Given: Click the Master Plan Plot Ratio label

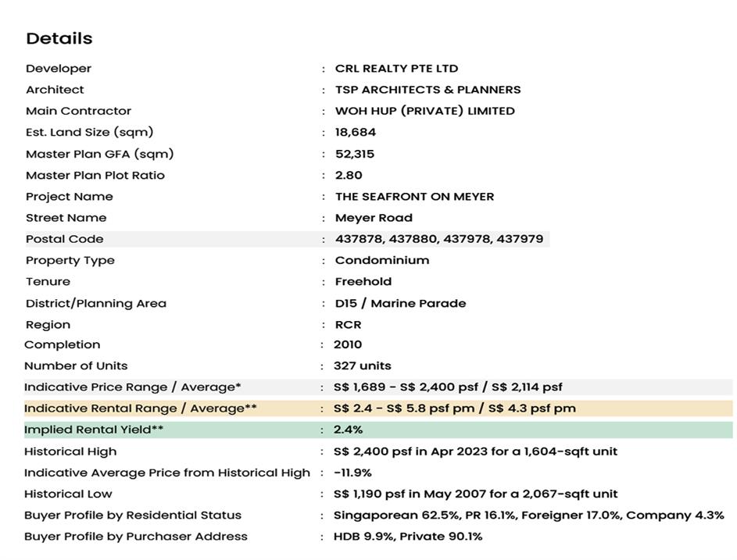Looking at the screenshot, I should (x=95, y=175).
